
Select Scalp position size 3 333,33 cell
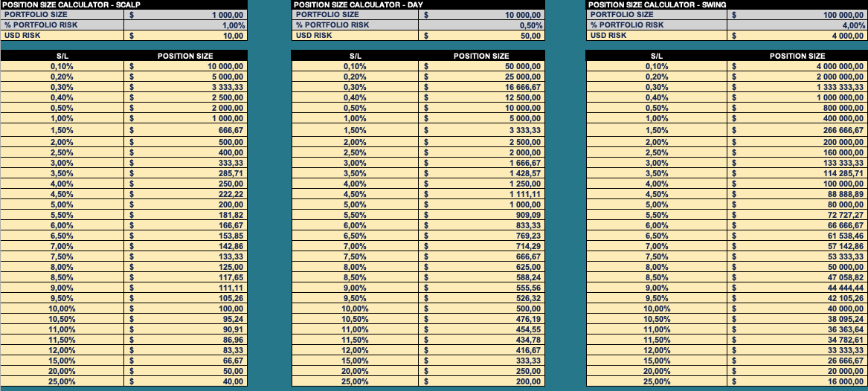pyautogui.click(x=185, y=88)
